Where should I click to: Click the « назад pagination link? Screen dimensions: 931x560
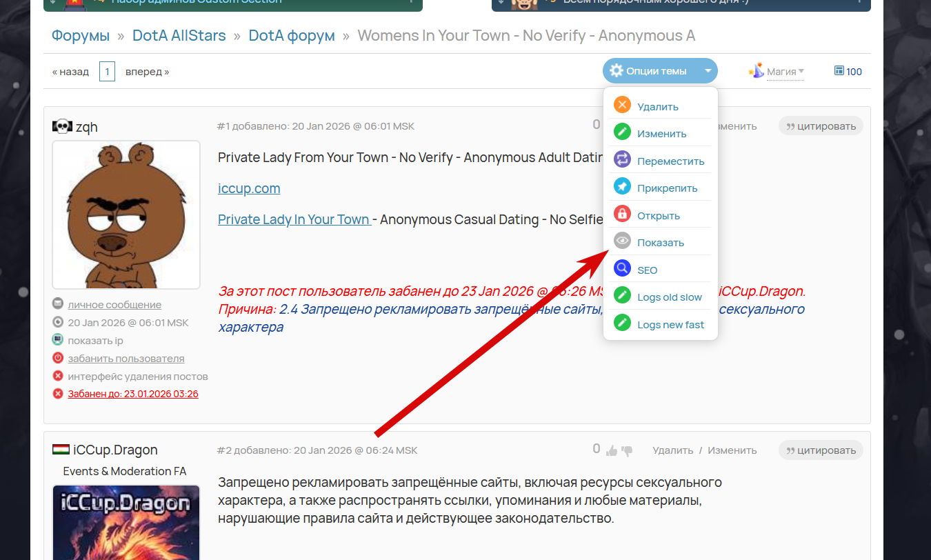pyautogui.click(x=70, y=72)
